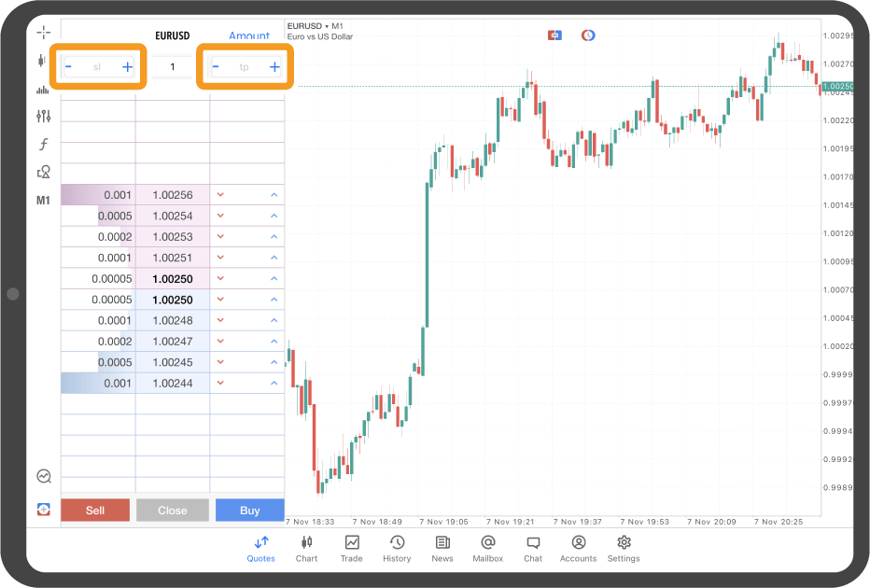
Task: Click red down chevron on 1.00245 row
Action: (220, 362)
